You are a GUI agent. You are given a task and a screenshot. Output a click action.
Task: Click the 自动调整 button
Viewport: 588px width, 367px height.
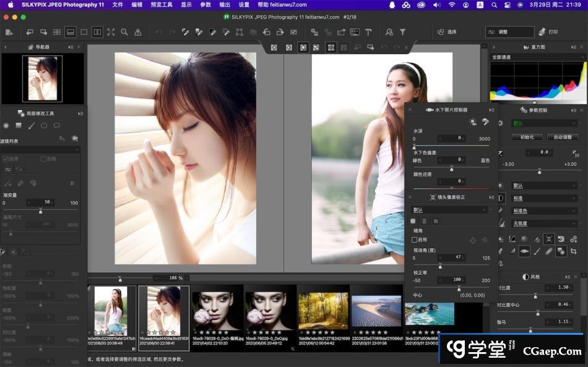click(563, 137)
